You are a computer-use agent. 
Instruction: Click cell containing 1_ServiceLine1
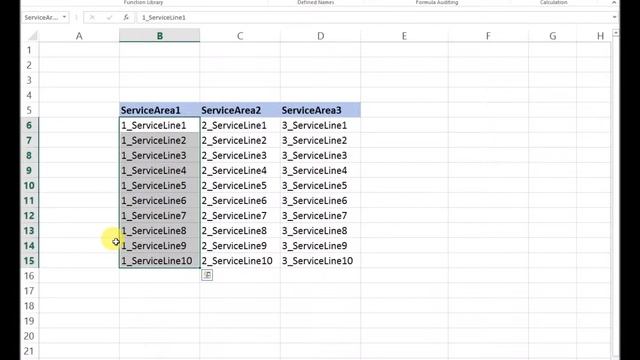click(160, 125)
